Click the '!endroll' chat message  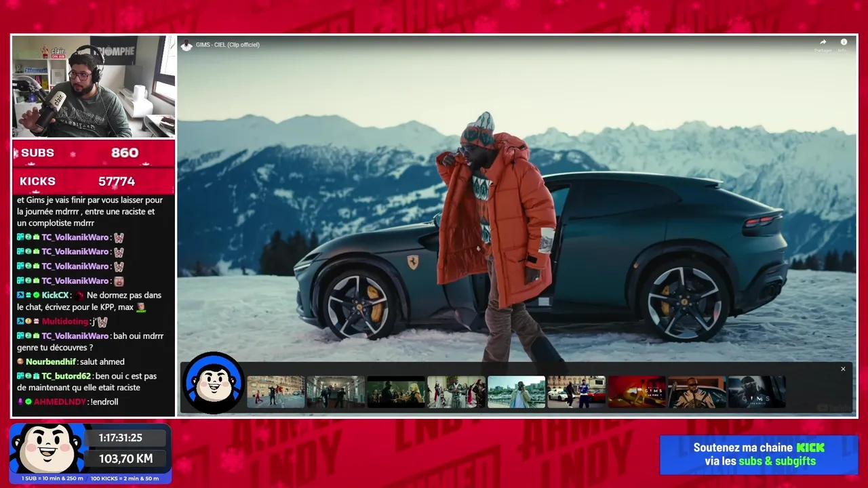click(104, 402)
